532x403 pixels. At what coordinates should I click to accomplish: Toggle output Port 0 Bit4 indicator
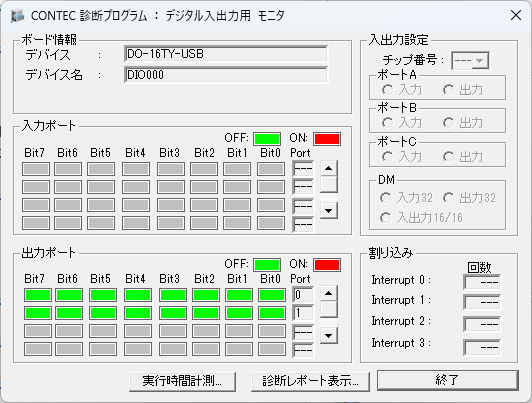point(137,295)
